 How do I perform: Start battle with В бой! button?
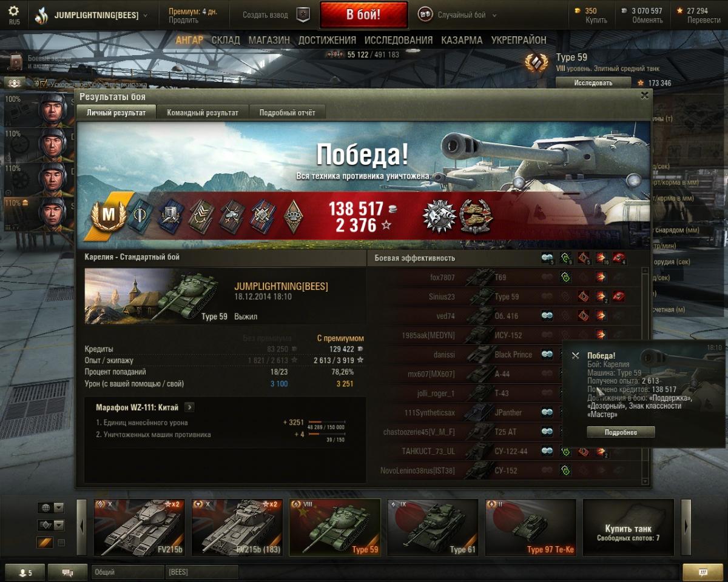[363, 15]
